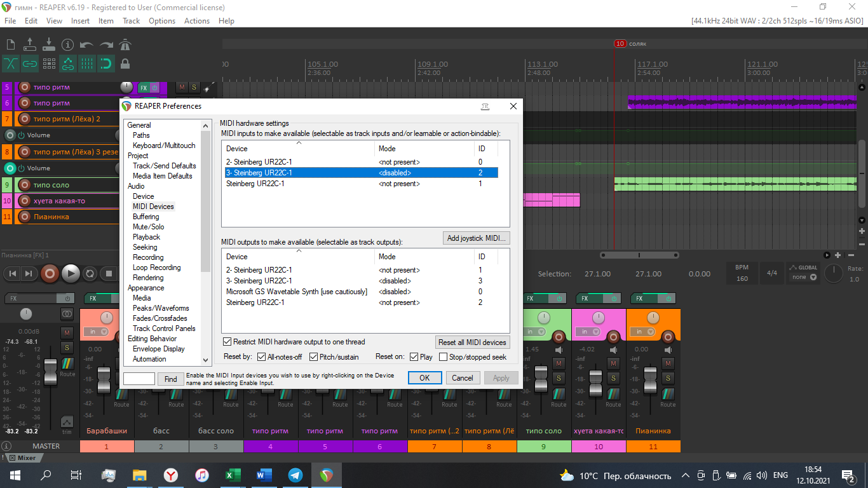Viewport: 868px width, 488px height.
Task: Toggle Pitch/sustain checkbox
Action: [x=313, y=357]
